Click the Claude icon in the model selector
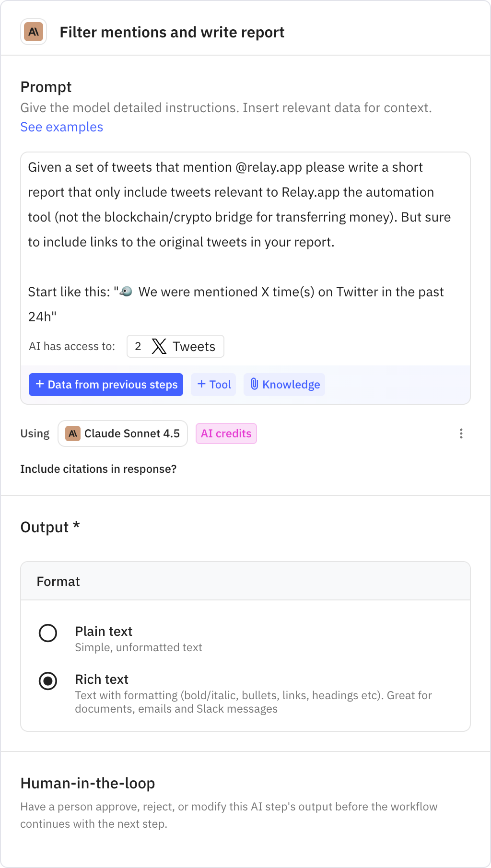The height and width of the screenshot is (868, 491). click(x=73, y=433)
